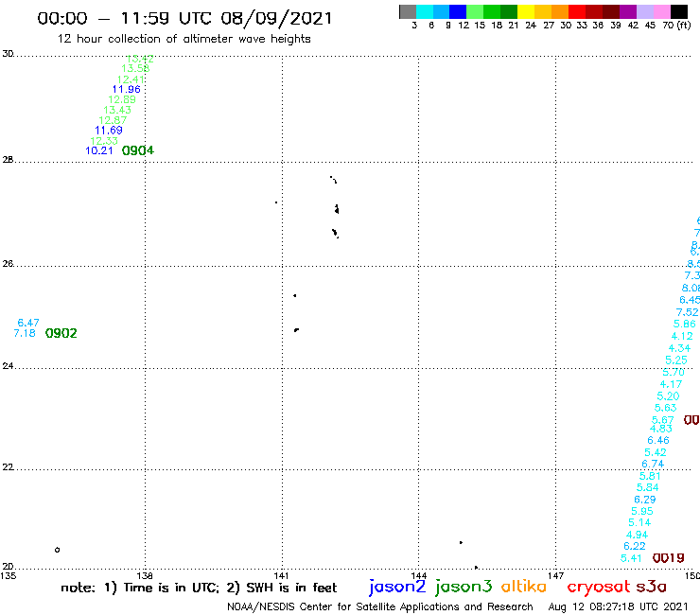Select the black swatch at the legend end

tap(679, 11)
